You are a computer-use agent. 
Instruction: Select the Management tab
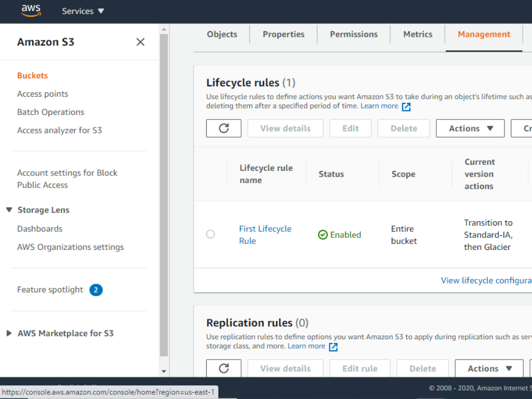click(484, 34)
